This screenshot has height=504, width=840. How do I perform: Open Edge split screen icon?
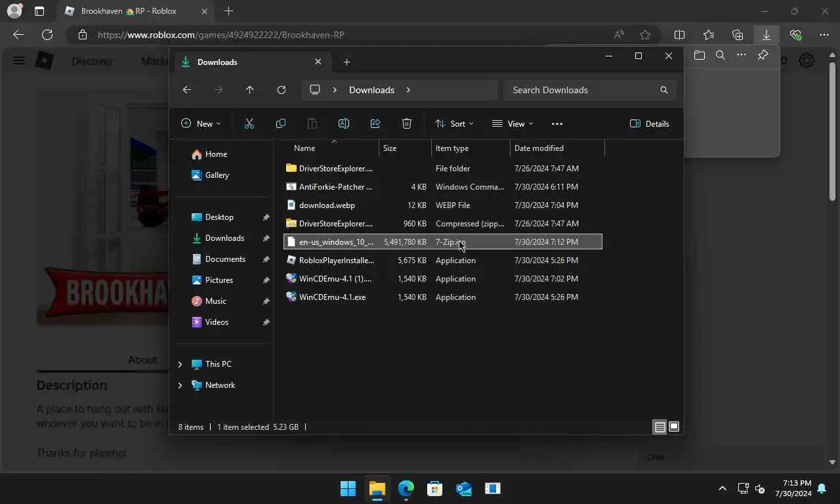(x=680, y=35)
